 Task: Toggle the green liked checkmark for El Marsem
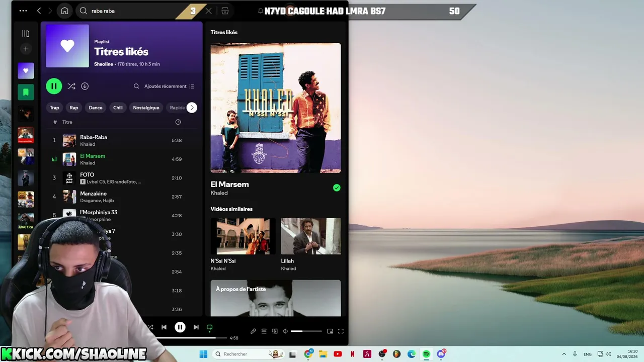coord(337,188)
